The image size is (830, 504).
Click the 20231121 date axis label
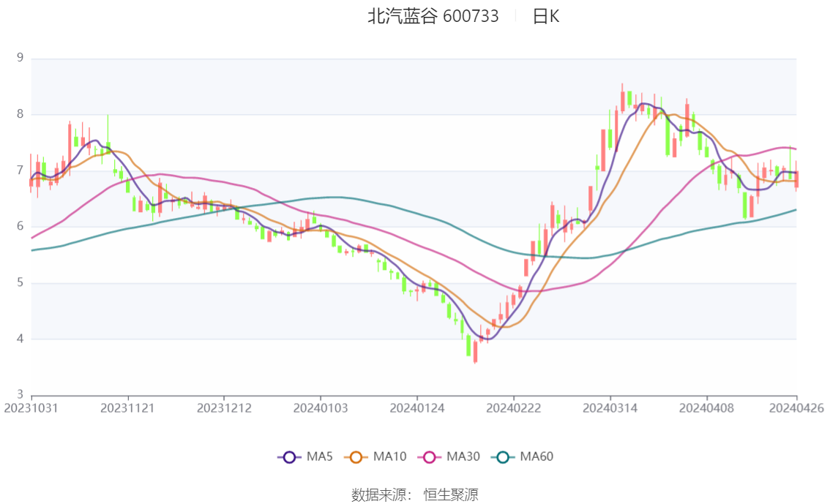pos(127,408)
